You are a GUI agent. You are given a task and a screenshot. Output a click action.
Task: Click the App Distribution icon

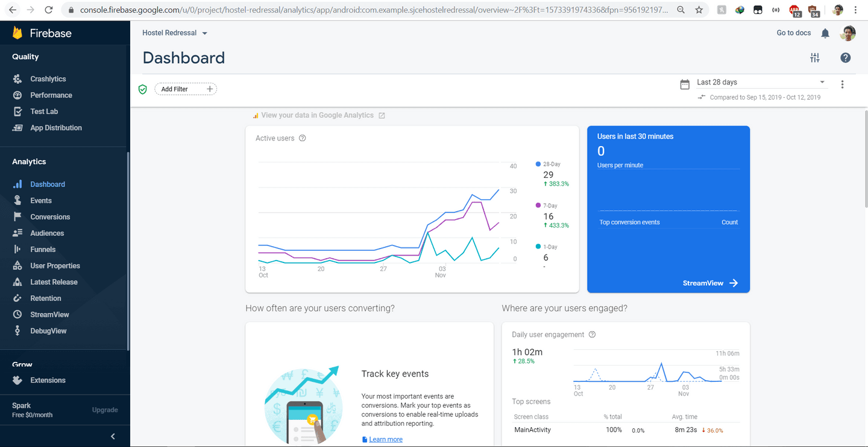[x=18, y=128]
